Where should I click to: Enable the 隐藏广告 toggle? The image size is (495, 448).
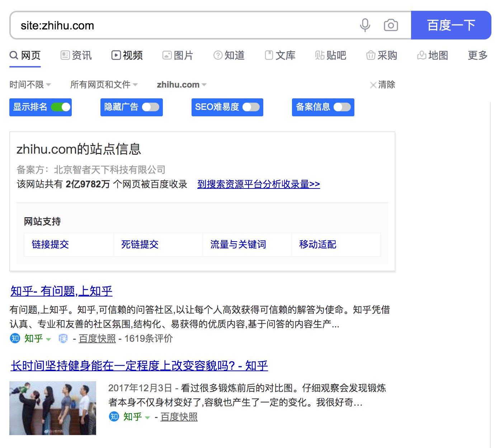click(x=151, y=107)
